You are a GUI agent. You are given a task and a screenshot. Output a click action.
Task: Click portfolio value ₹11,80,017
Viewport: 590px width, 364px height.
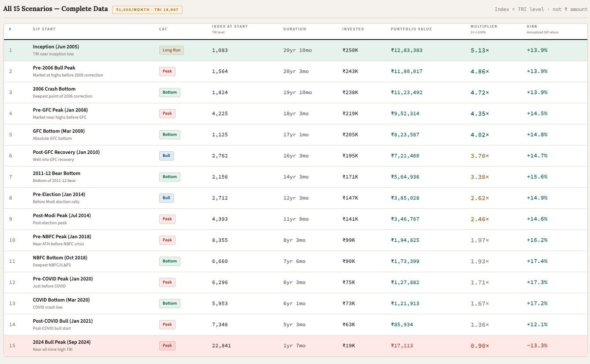click(x=407, y=71)
